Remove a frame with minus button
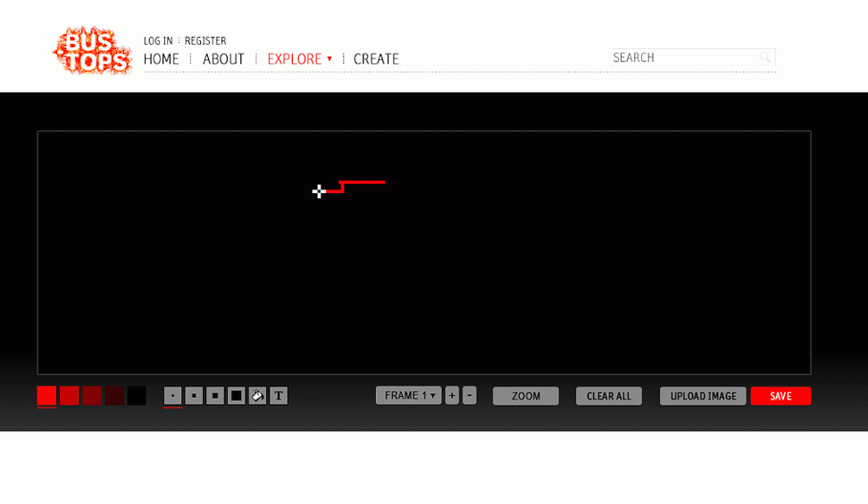Viewport: 868px width, 504px height. click(x=470, y=396)
